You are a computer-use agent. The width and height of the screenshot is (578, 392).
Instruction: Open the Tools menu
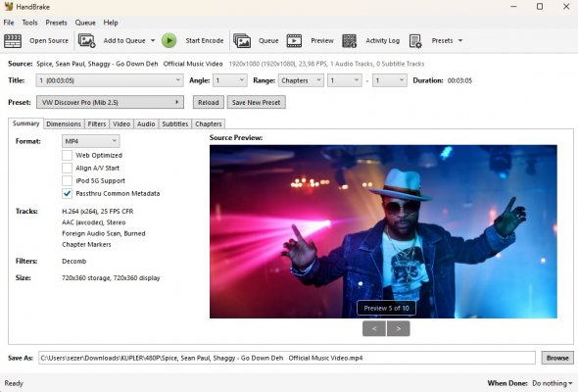click(x=29, y=23)
